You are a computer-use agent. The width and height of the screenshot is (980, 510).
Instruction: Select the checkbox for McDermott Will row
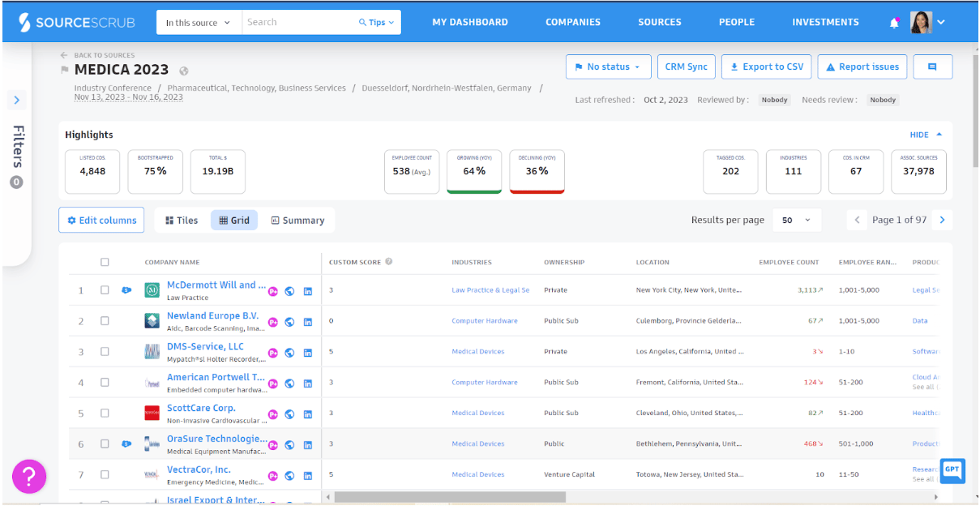[105, 290]
